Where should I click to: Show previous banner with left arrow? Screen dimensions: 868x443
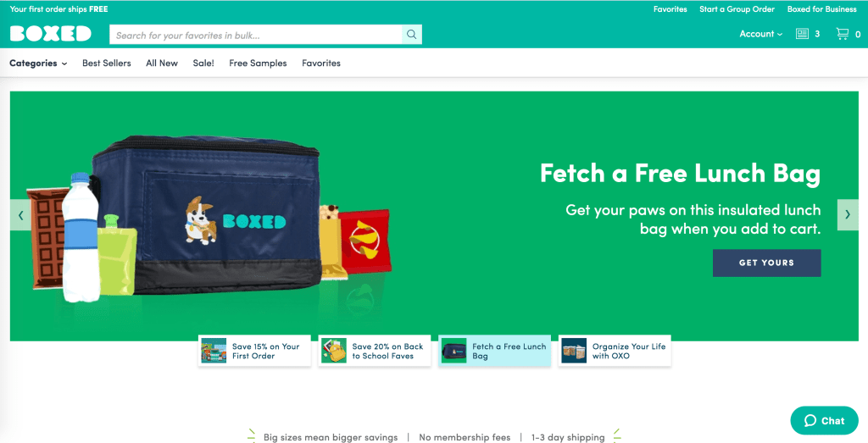21,215
